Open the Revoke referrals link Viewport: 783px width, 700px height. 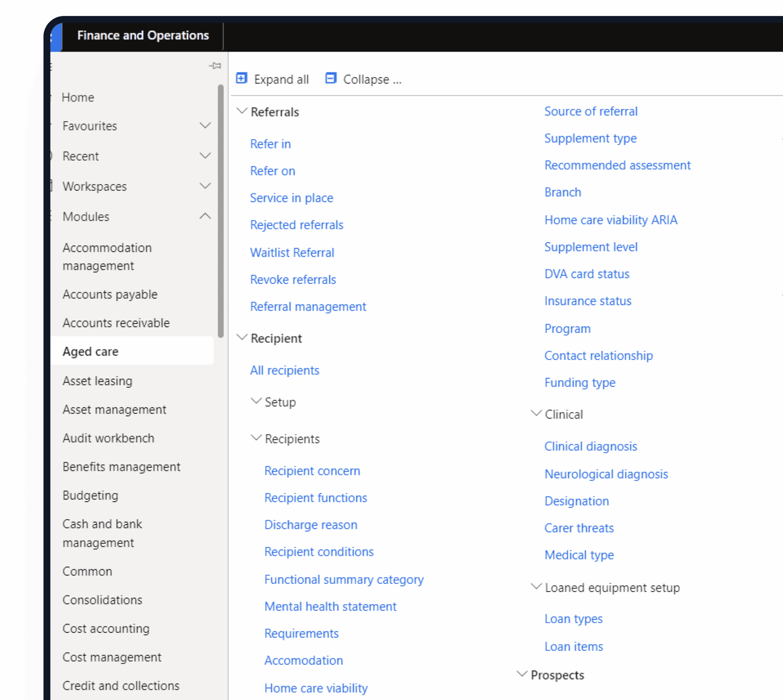click(x=293, y=280)
